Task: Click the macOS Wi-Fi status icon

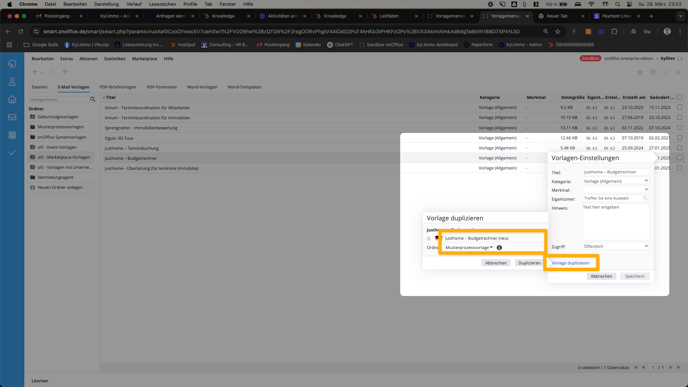Action: coord(591,4)
